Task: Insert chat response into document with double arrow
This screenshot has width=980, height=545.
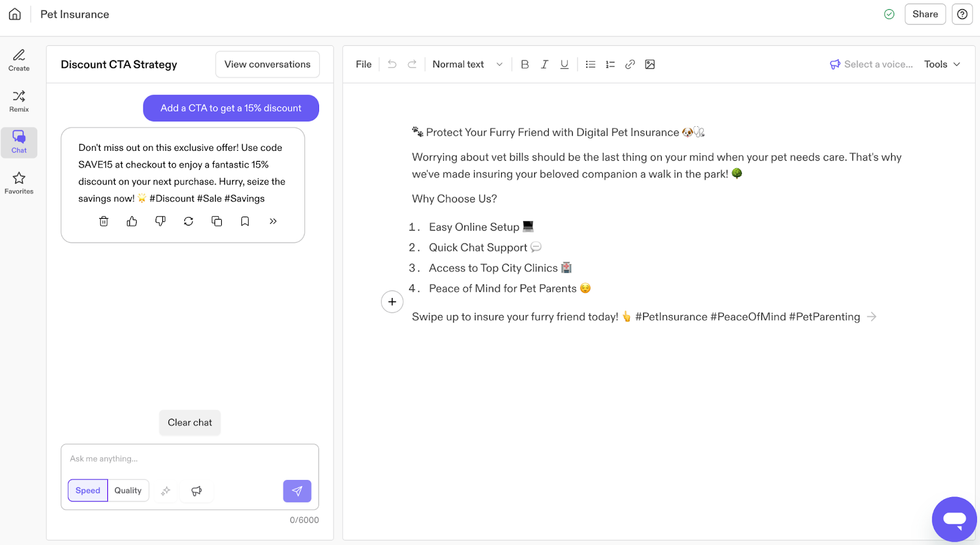Action: pos(273,221)
